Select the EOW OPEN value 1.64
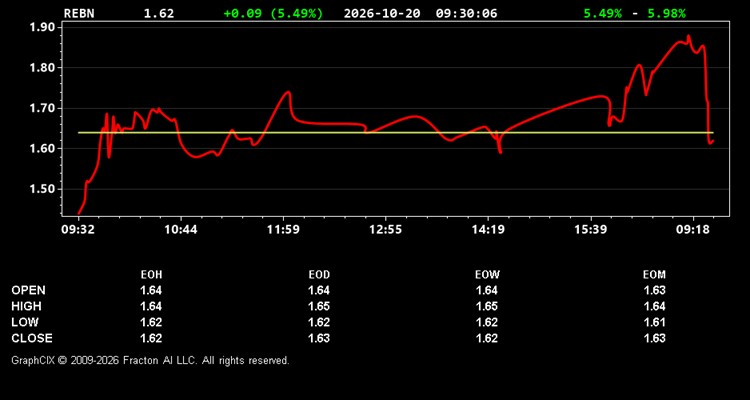 coord(487,290)
